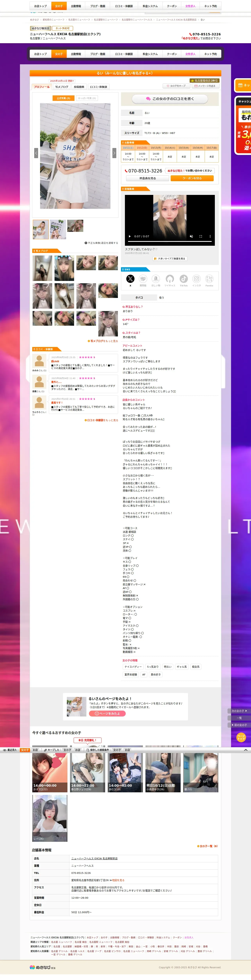Switch to the 写メブログ tab
251x980 pixels.
coord(62,87)
